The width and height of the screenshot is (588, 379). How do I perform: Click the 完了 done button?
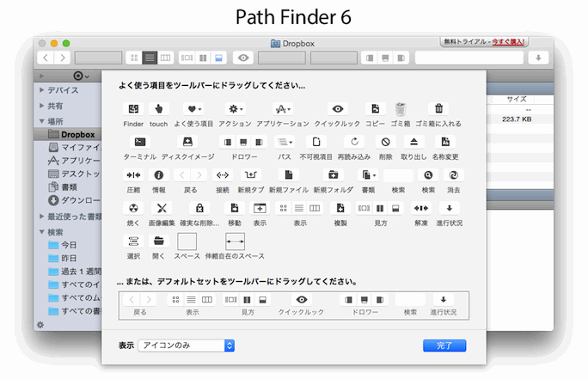tap(444, 345)
